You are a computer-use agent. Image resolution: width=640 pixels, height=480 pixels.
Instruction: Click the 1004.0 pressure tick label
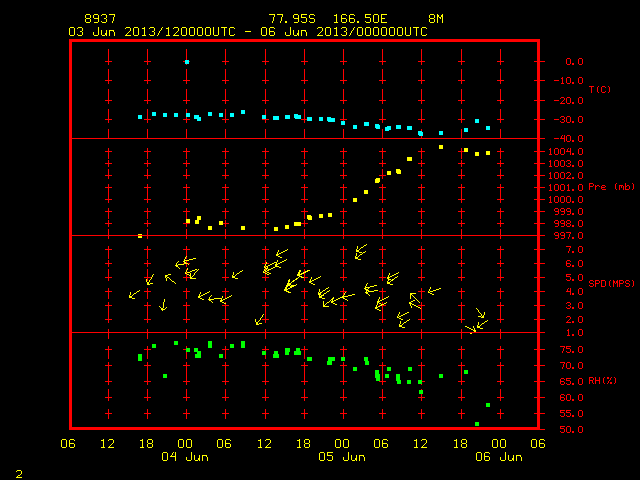pos(565,152)
